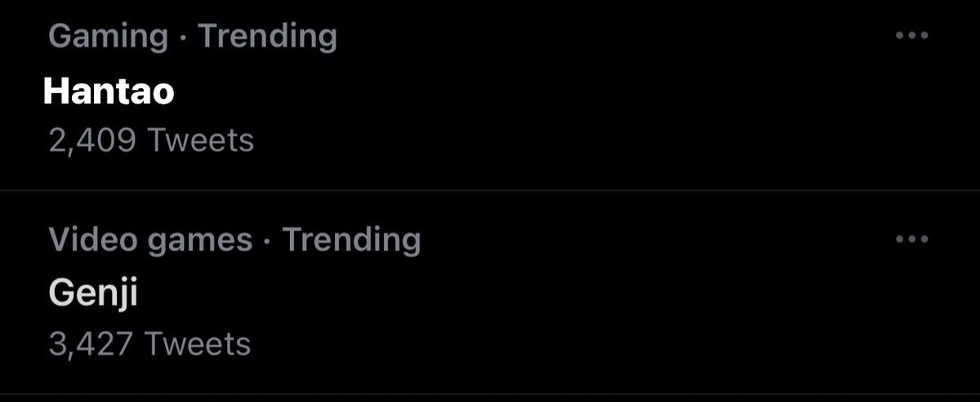The width and height of the screenshot is (980, 402).
Task: Click the number 3,427 under Genji
Action: [90, 344]
